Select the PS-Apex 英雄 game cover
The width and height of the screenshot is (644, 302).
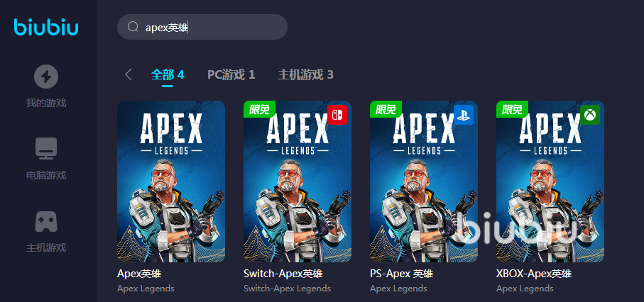click(x=424, y=181)
